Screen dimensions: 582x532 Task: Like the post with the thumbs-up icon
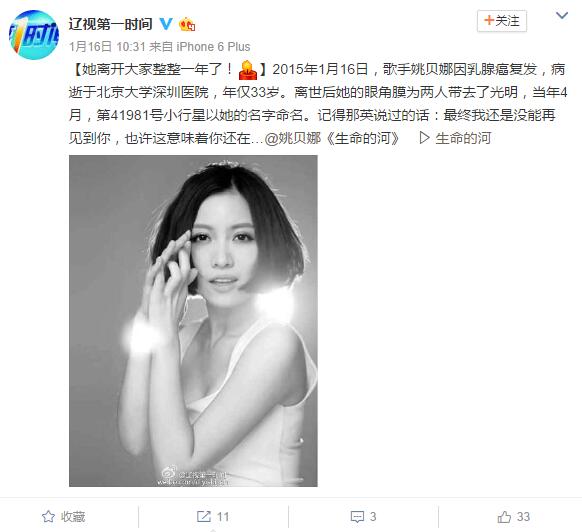click(504, 516)
